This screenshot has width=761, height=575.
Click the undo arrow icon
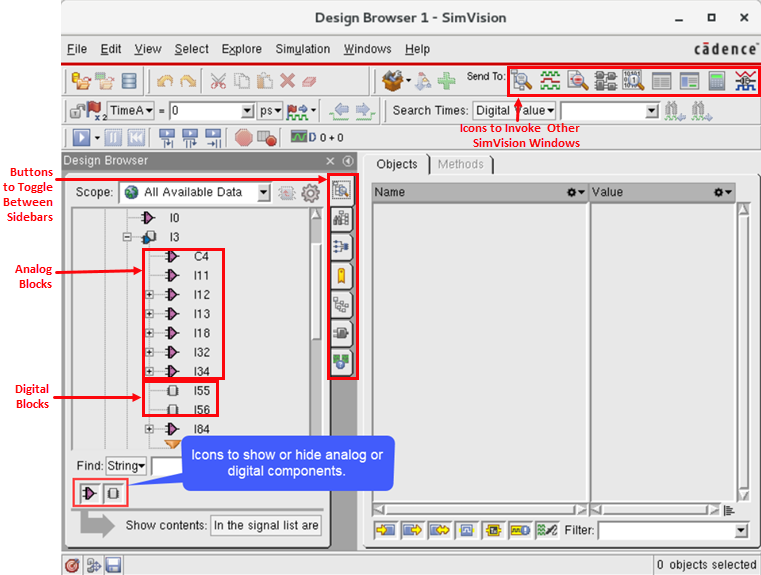coord(165,81)
